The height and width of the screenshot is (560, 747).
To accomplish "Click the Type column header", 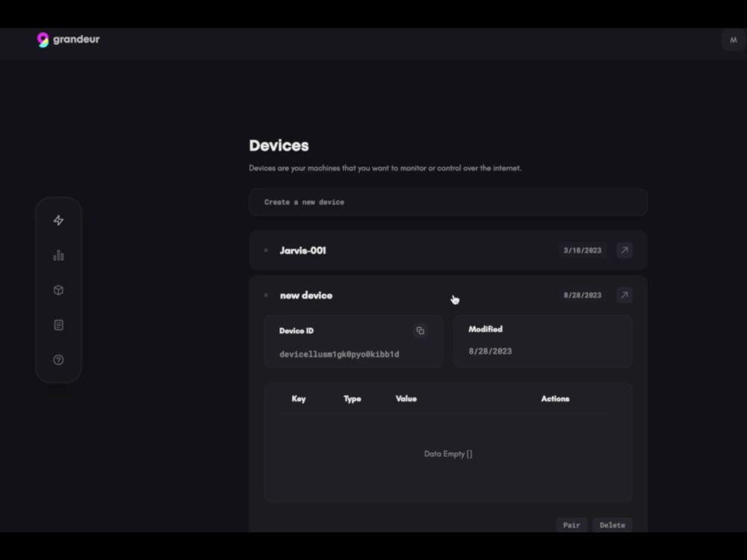I will pyautogui.click(x=353, y=399).
